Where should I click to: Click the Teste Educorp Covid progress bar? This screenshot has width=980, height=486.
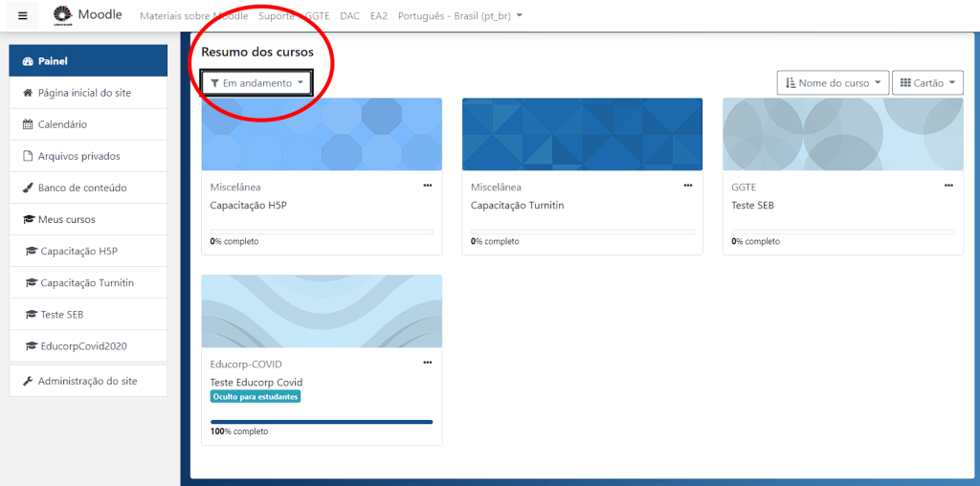click(x=322, y=421)
